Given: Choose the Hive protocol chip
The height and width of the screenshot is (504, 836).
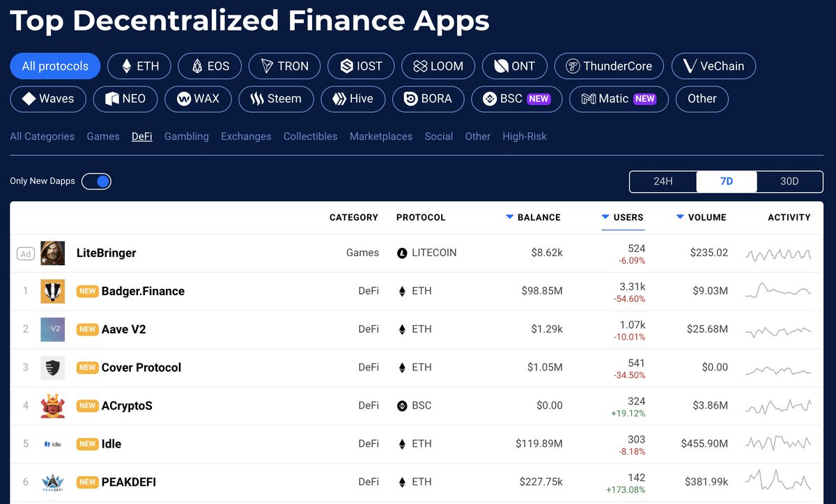Looking at the screenshot, I should (x=353, y=99).
